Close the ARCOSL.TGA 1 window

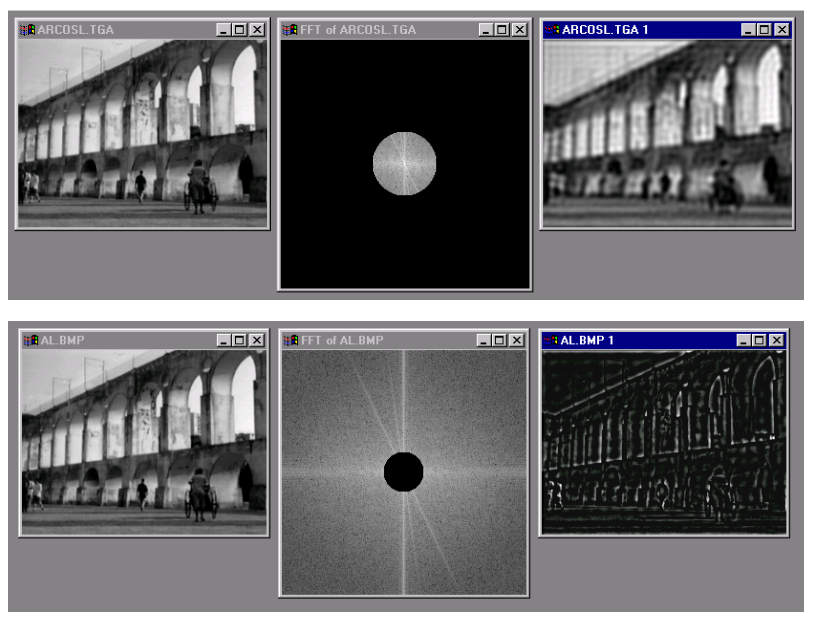point(782,30)
